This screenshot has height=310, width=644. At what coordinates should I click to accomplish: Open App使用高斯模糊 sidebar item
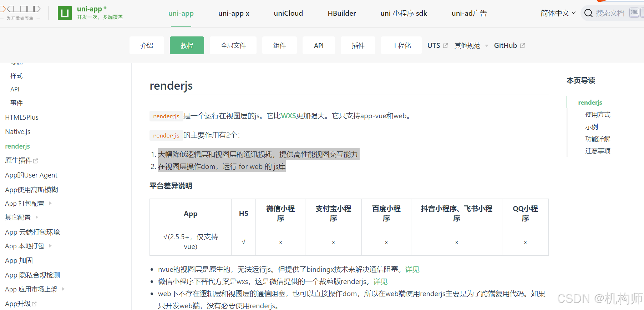click(31, 190)
